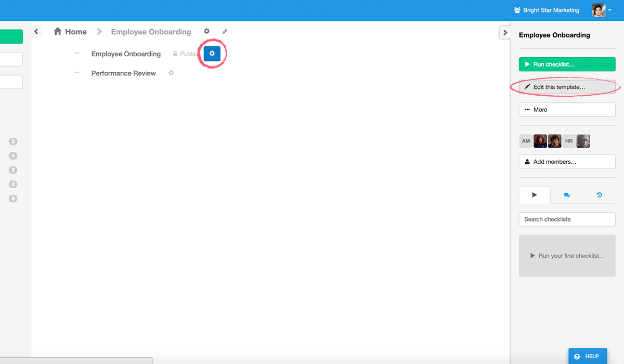Screen dimensions: 624x364
Task: Collapse the left sidebar with the chevron
Action: (36, 32)
